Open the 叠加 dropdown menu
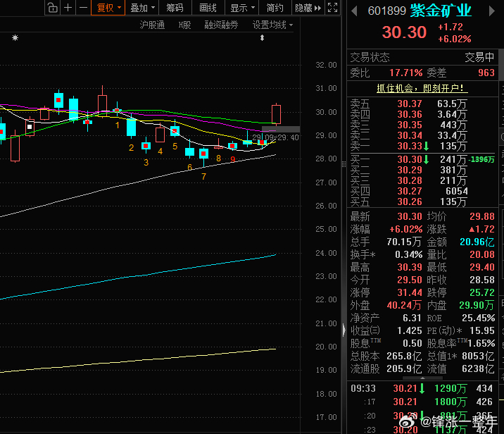 (142, 8)
